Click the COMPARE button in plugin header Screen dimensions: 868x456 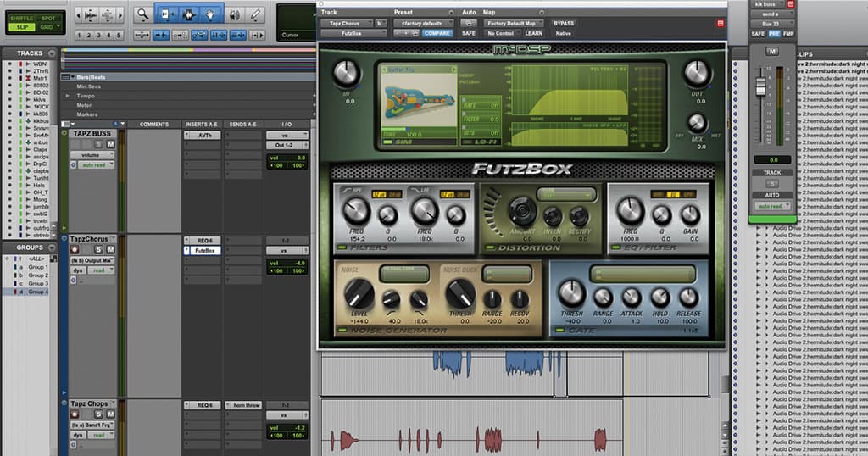(x=437, y=33)
